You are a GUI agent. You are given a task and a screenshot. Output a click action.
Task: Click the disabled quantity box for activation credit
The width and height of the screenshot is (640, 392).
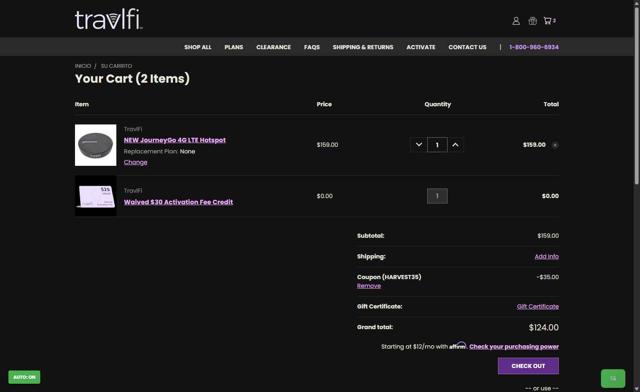click(x=437, y=196)
